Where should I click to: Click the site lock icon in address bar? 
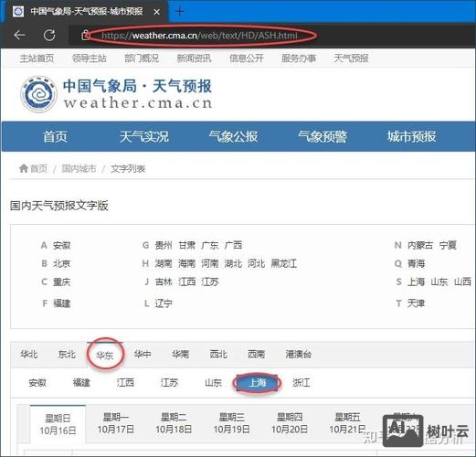tap(85, 35)
